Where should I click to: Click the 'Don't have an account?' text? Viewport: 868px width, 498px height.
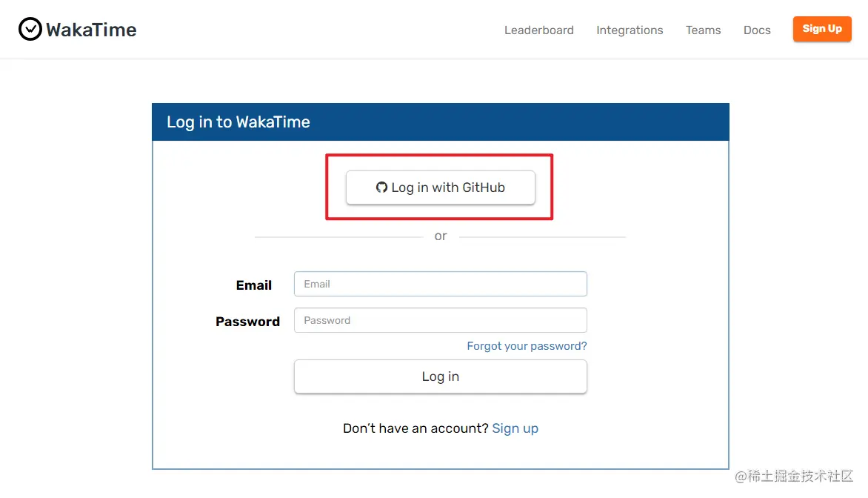415,428
